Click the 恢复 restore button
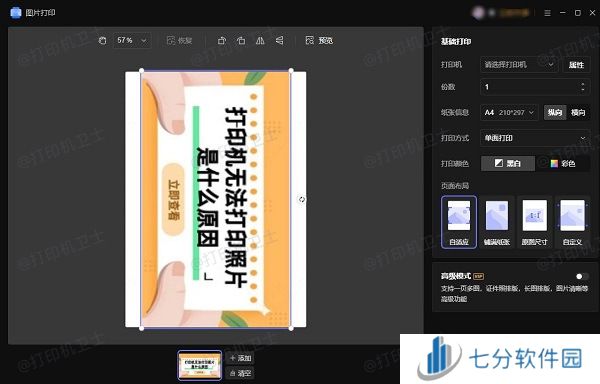 (x=179, y=40)
